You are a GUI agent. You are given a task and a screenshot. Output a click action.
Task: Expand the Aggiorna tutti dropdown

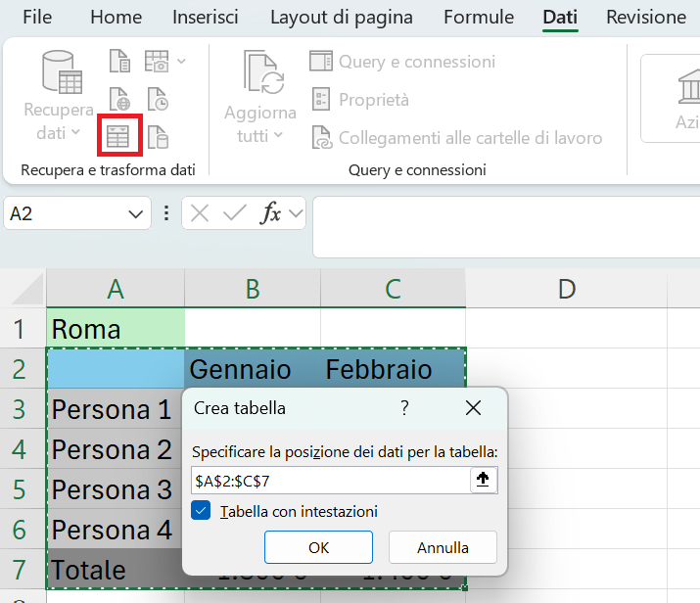[278, 134]
